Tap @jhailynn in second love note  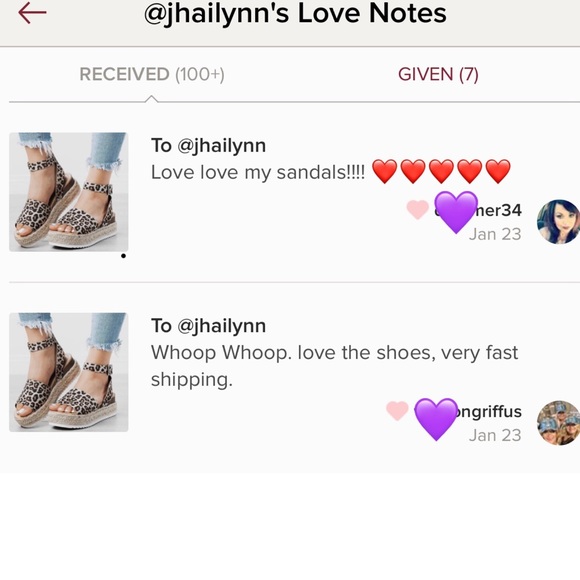[222, 326]
